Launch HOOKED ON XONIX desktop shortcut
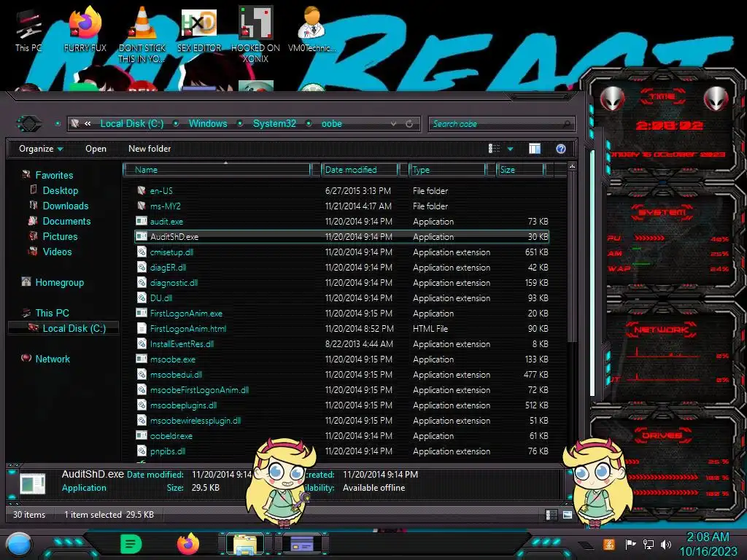 tap(255, 34)
